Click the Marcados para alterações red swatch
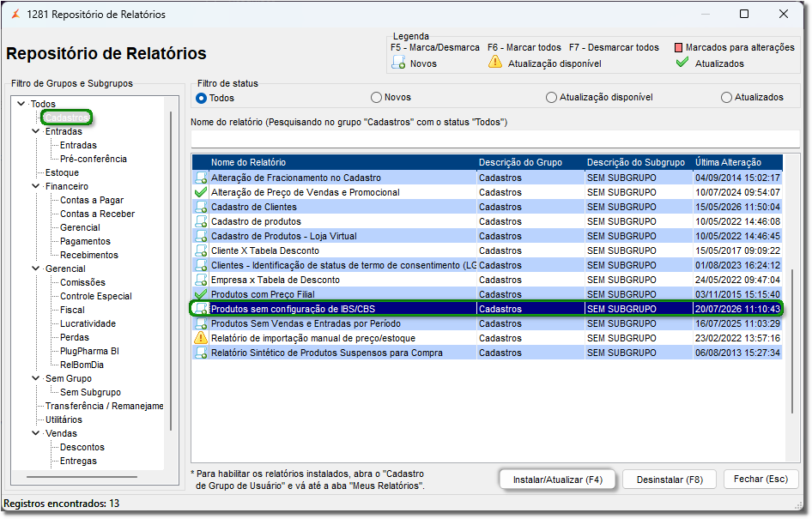 [x=678, y=47]
